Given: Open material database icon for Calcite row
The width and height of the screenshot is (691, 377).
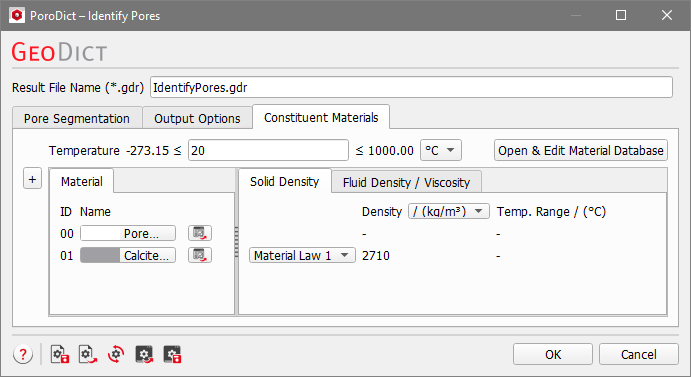Looking at the screenshot, I should (x=200, y=255).
